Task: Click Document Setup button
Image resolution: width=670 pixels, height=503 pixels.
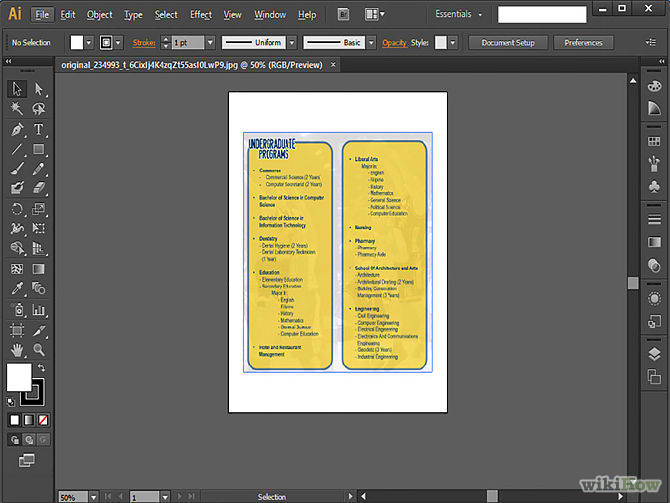Action: (508, 43)
